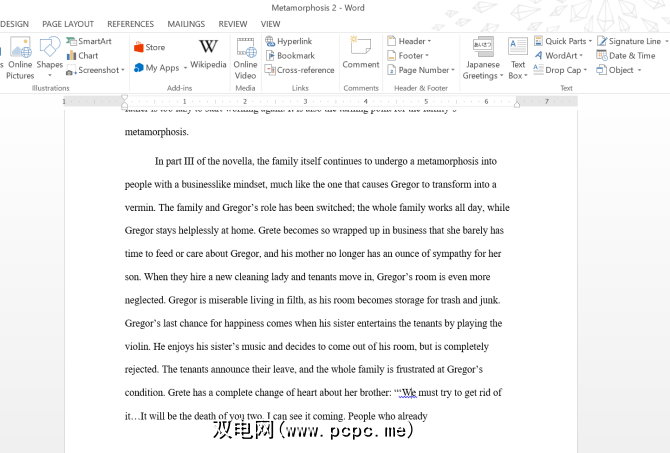The height and width of the screenshot is (453, 670).
Task: Insert WordArt
Action: click(x=558, y=56)
